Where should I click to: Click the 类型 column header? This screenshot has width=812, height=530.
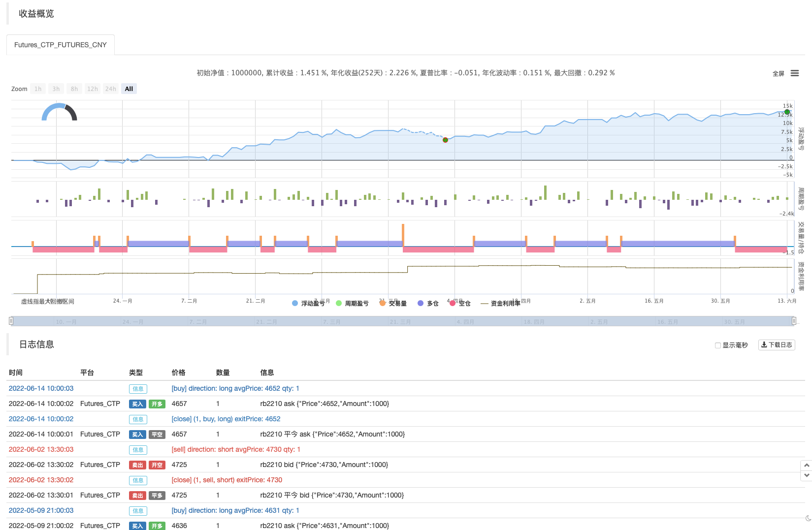coord(136,373)
